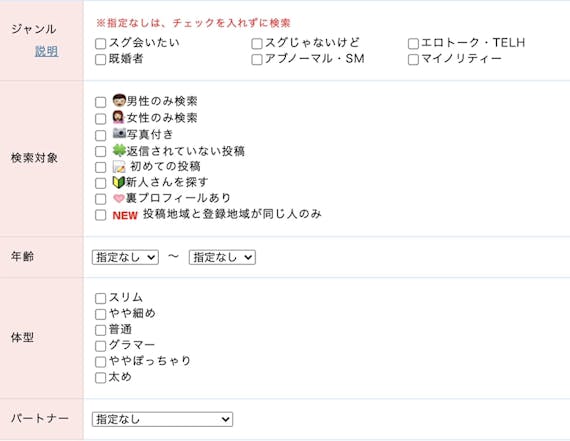Open the 説明 link under ジャンル

pos(47,51)
